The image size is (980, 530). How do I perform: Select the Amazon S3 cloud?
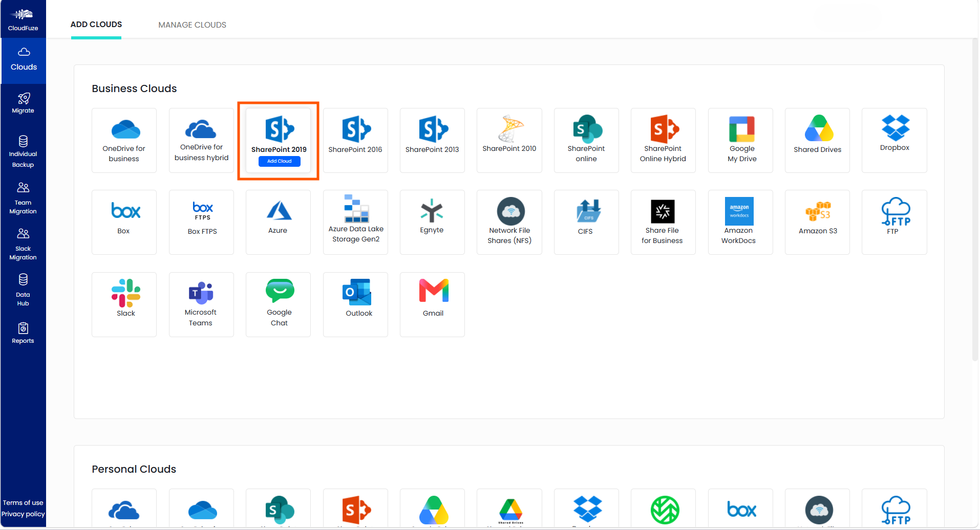pyautogui.click(x=817, y=222)
